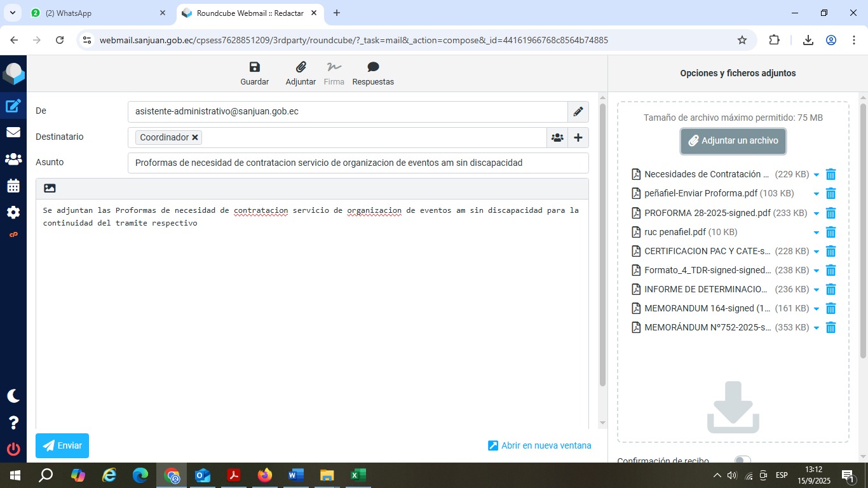The image size is (868, 488).
Task: Open the Calendar icon in left sidebar
Action: click(x=13, y=186)
